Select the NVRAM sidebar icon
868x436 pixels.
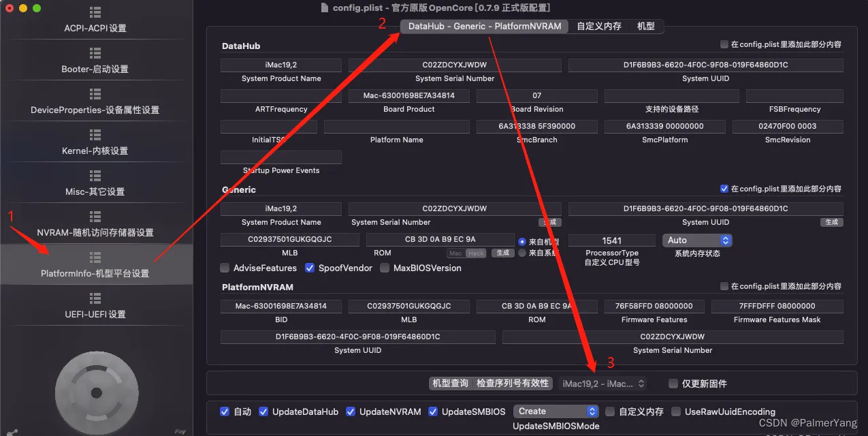tap(95, 217)
